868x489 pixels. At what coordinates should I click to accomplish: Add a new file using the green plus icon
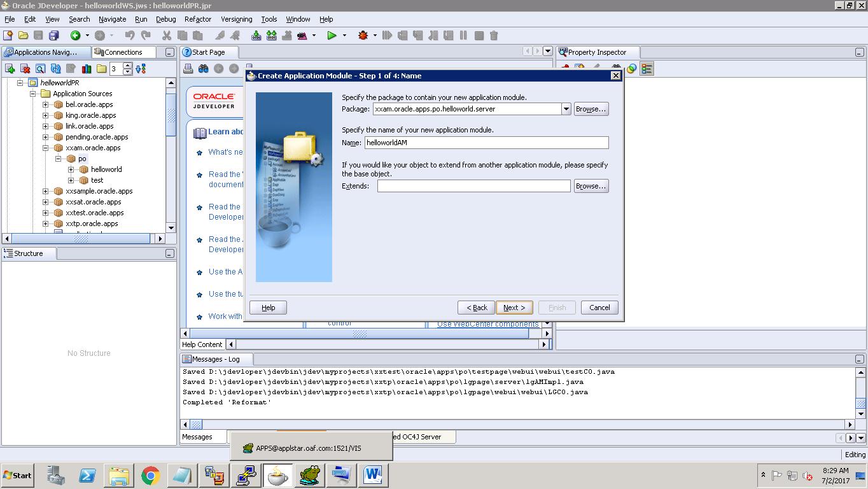tap(9, 68)
